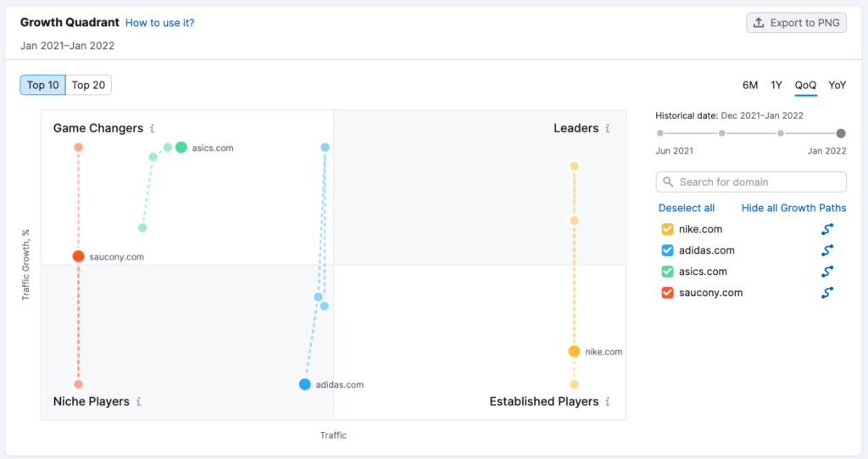Click the top adidas historical path point
Screen dimensions: 868x459
click(x=325, y=147)
